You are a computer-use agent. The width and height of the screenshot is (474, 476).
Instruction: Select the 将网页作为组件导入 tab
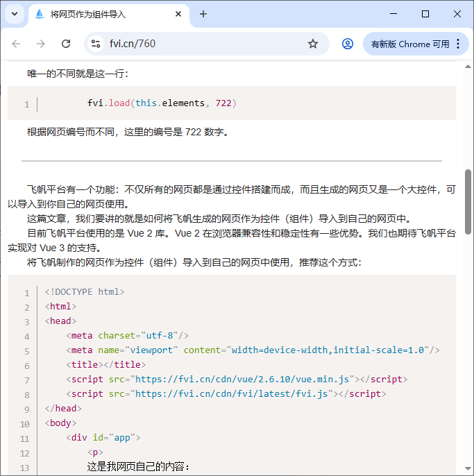(x=108, y=15)
